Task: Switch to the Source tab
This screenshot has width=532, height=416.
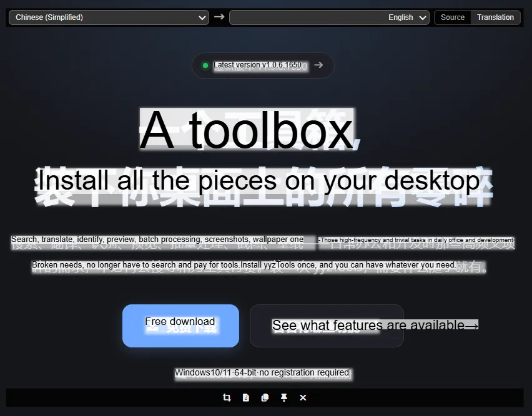Action: [453, 17]
